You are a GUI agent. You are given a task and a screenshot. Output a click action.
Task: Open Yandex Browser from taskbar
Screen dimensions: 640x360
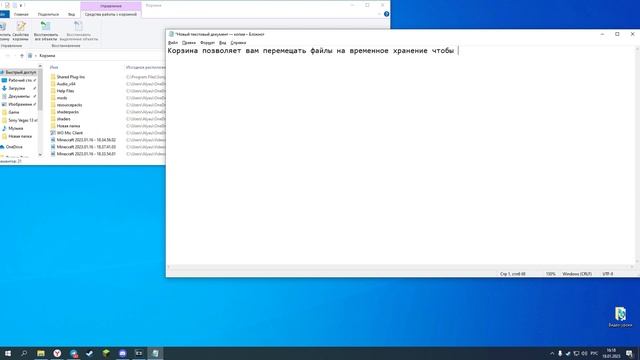pyautogui.click(x=57, y=353)
